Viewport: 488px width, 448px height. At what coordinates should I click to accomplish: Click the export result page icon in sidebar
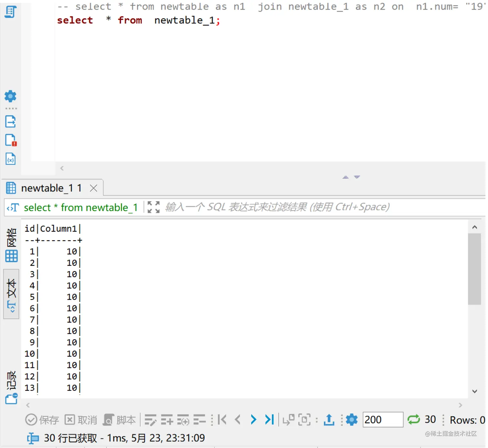click(10, 122)
